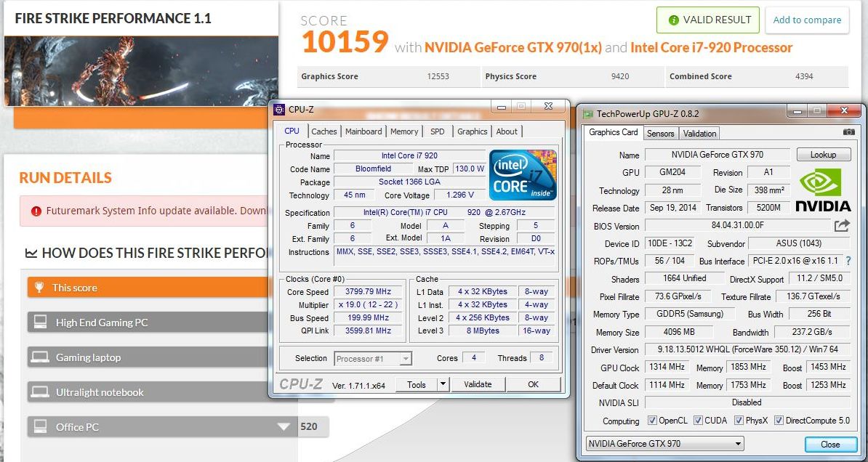Switch to the Mainboard tab
This screenshot has height=462, width=868.
tap(363, 131)
